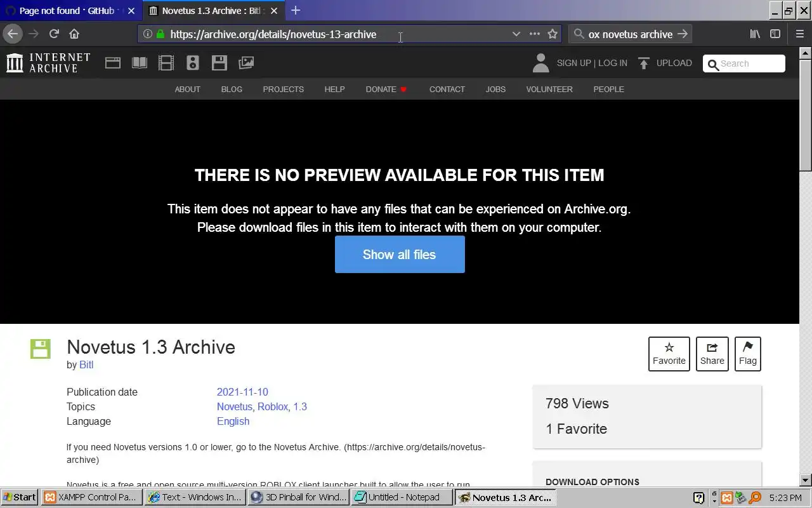Open the Firefox Library icon
This screenshot has width=812, height=508.
pos(755,34)
